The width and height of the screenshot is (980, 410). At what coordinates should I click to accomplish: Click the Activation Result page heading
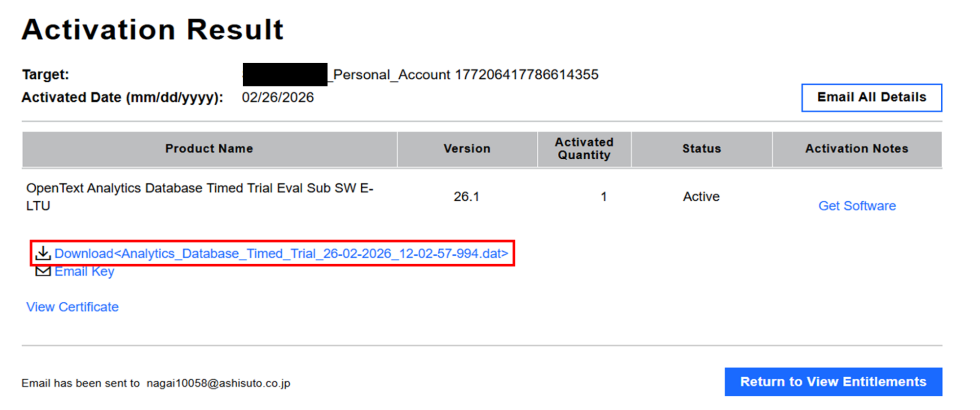[152, 29]
